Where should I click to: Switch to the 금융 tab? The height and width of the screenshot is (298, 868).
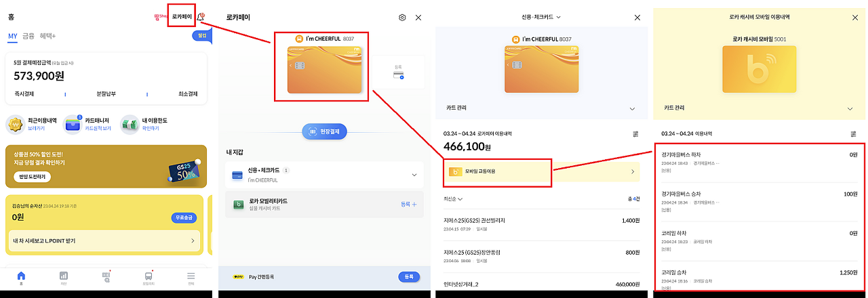pyautogui.click(x=28, y=35)
